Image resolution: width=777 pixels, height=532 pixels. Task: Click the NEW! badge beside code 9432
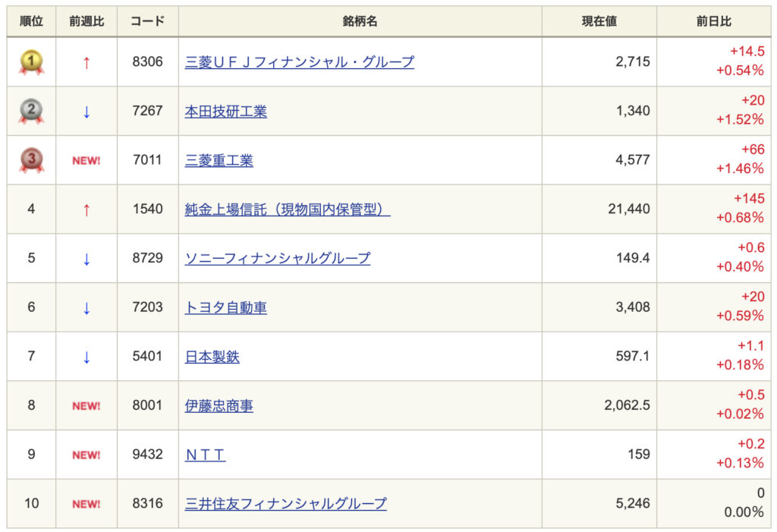pos(87,455)
